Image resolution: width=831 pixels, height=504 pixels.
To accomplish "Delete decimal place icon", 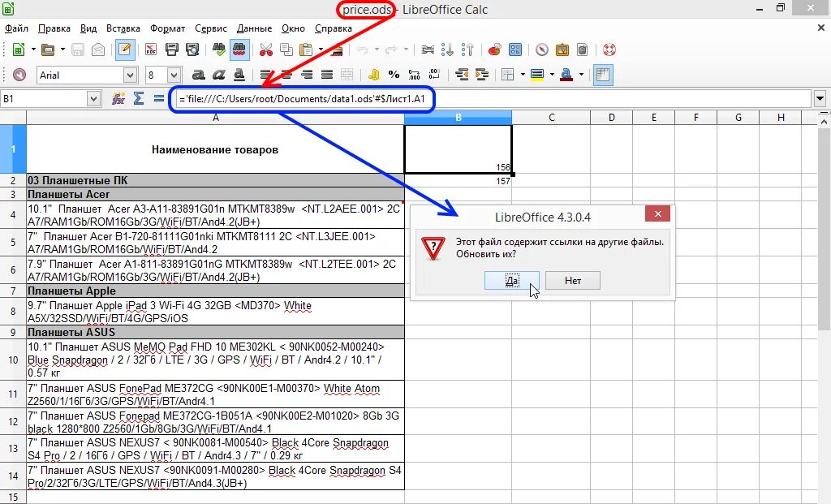I will pyautogui.click(x=435, y=75).
